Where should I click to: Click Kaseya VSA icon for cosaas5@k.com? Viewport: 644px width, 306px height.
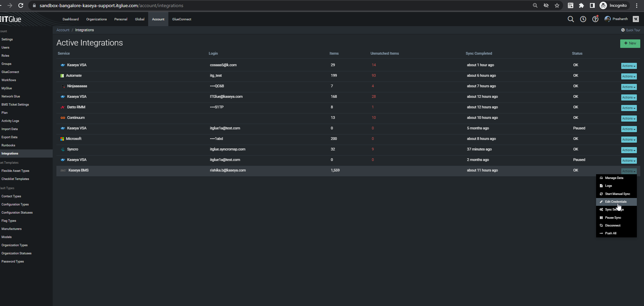63,65
